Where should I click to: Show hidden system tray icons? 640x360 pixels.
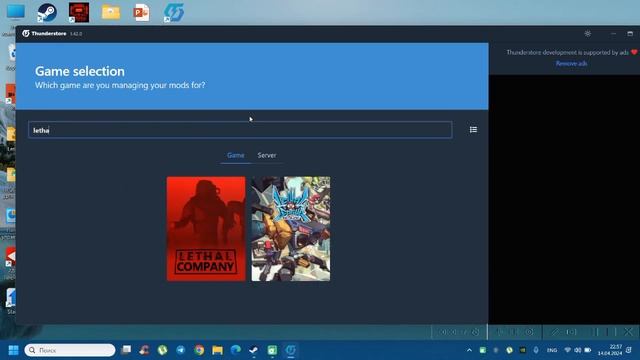click(469, 350)
